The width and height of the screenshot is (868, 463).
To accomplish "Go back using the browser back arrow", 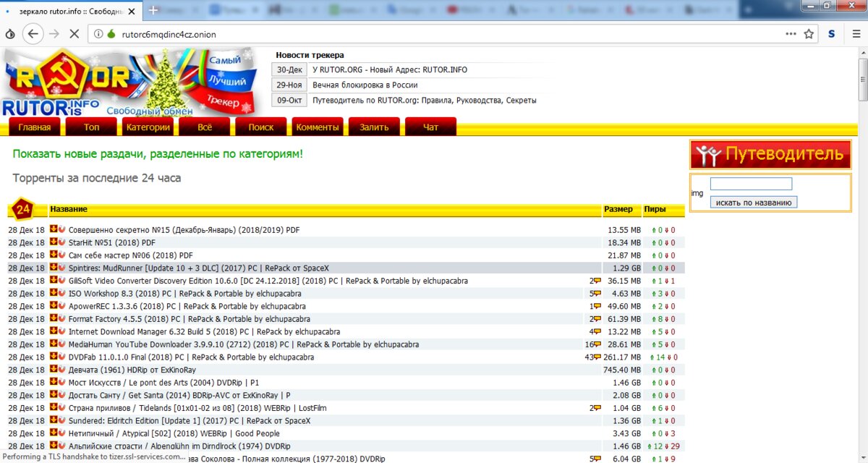I will [33, 34].
